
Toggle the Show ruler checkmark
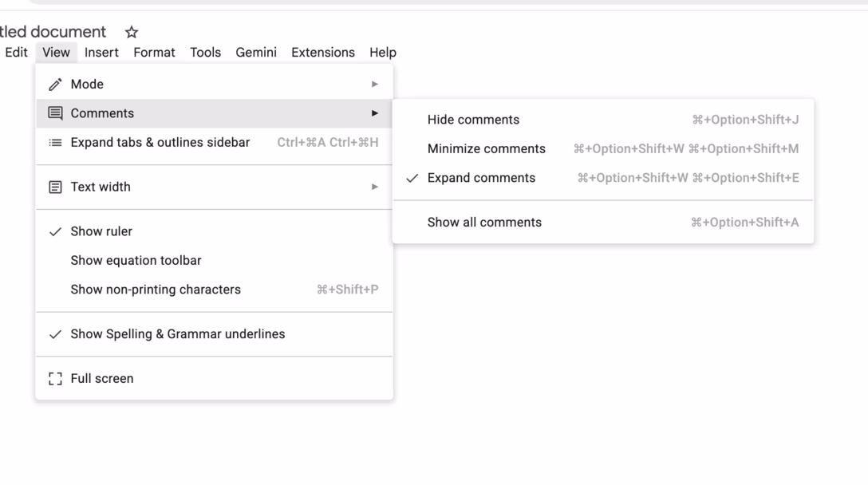(55, 231)
